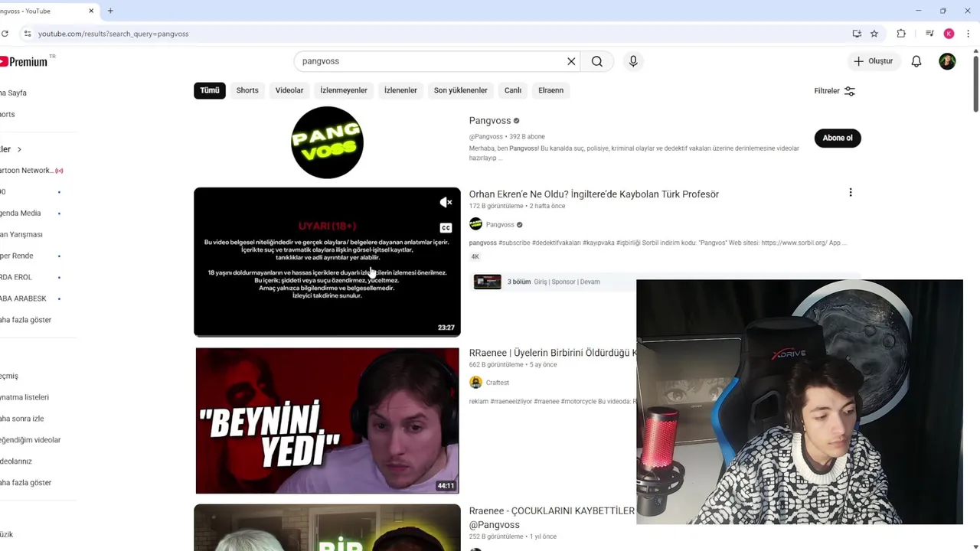Viewport: 980px width, 551px height.
Task: Select the İzlenmeyenler filter chip
Action: tap(344, 90)
